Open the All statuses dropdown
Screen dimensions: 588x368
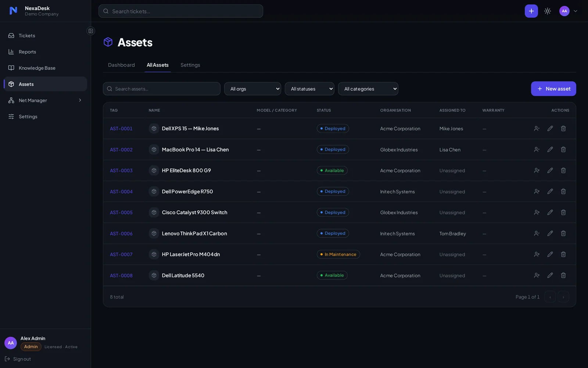(x=309, y=89)
